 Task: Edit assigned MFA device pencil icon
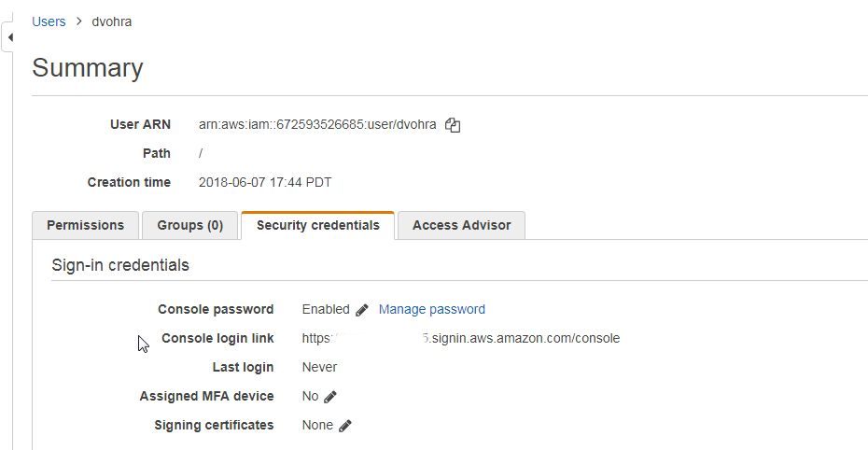[330, 397]
